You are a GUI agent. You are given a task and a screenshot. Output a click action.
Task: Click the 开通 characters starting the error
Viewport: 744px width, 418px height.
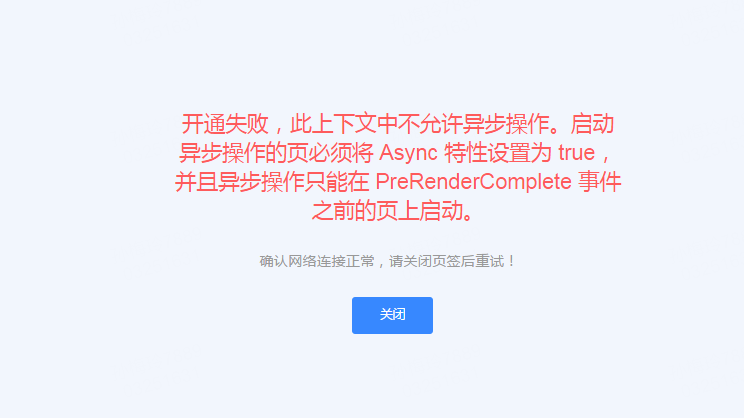[x=203, y=124]
